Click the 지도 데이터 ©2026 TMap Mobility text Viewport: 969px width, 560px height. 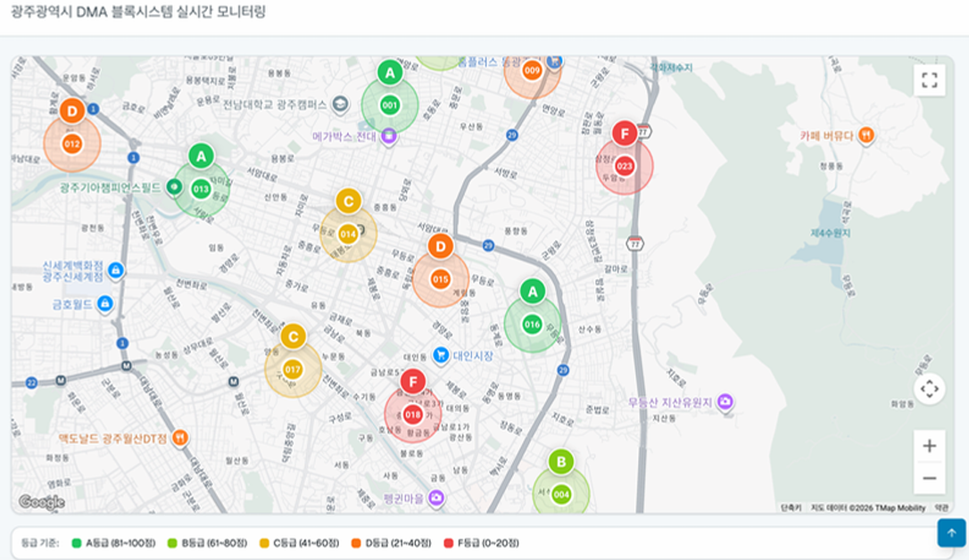(x=867, y=507)
